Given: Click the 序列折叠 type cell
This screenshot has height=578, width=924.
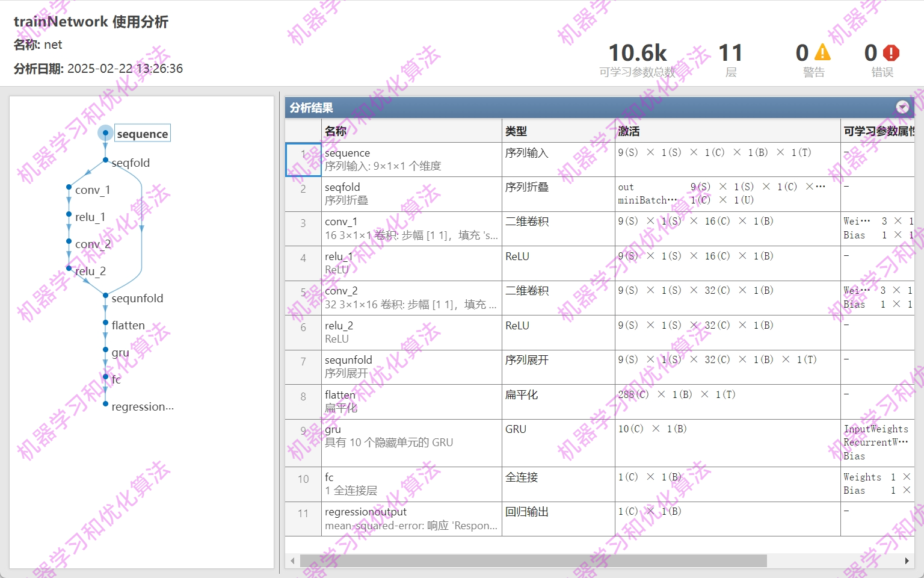Looking at the screenshot, I should tap(558, 194).
